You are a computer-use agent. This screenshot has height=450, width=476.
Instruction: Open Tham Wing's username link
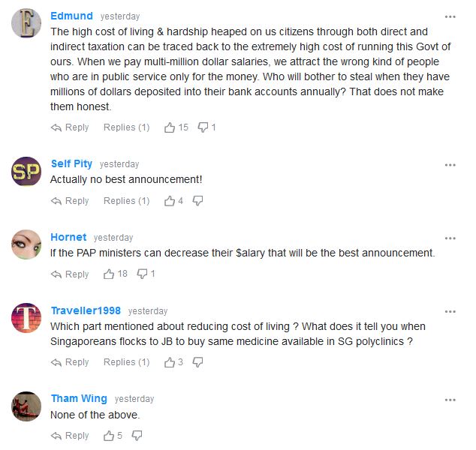pos(79,398)
